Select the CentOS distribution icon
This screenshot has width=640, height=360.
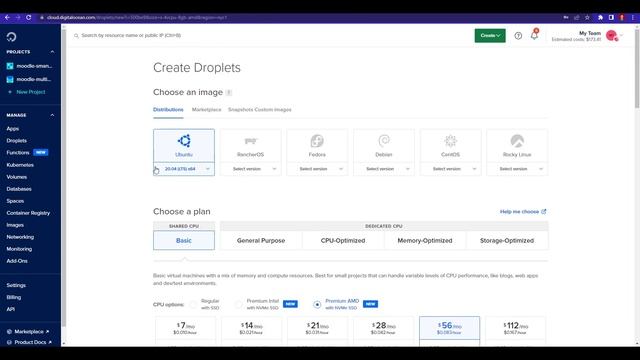coord(450,141)
